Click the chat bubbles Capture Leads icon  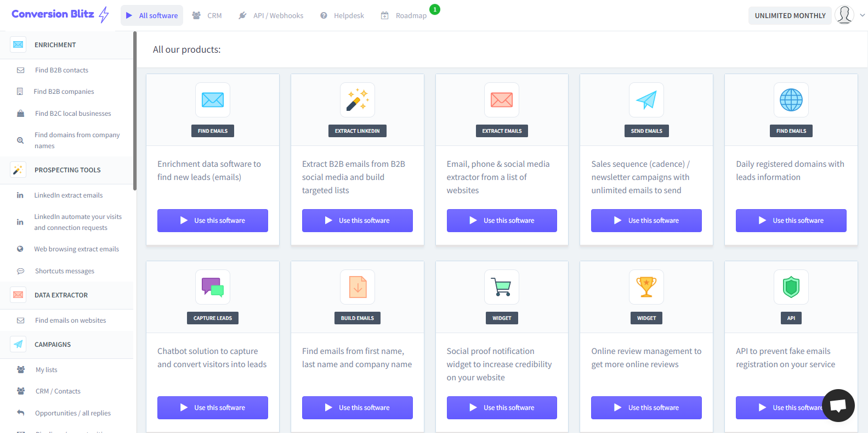click(213, 287)
